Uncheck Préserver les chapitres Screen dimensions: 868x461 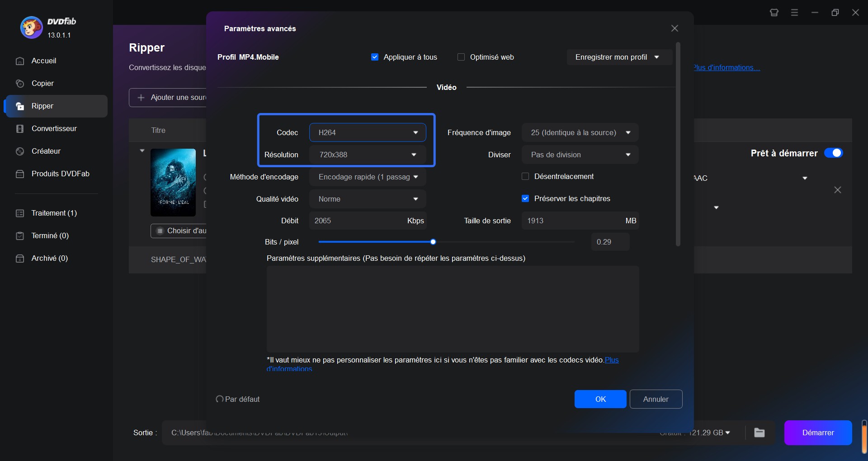click(x=525, y=198)
